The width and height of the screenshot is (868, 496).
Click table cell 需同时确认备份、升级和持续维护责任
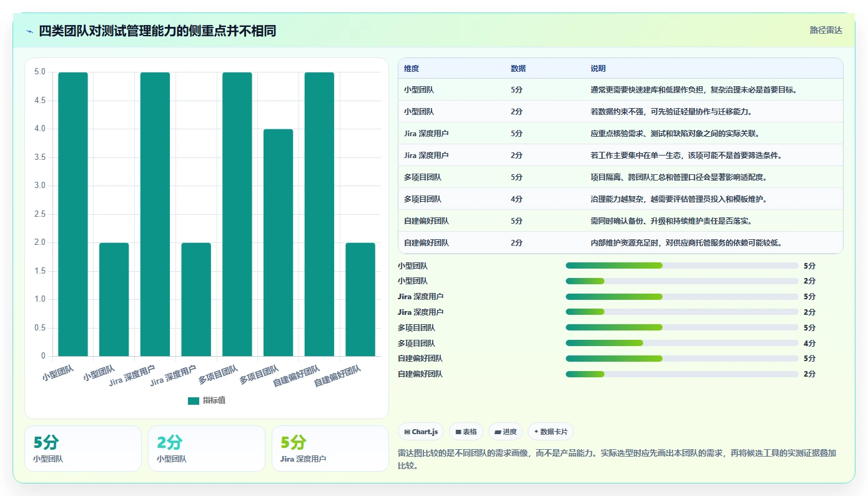671,221
